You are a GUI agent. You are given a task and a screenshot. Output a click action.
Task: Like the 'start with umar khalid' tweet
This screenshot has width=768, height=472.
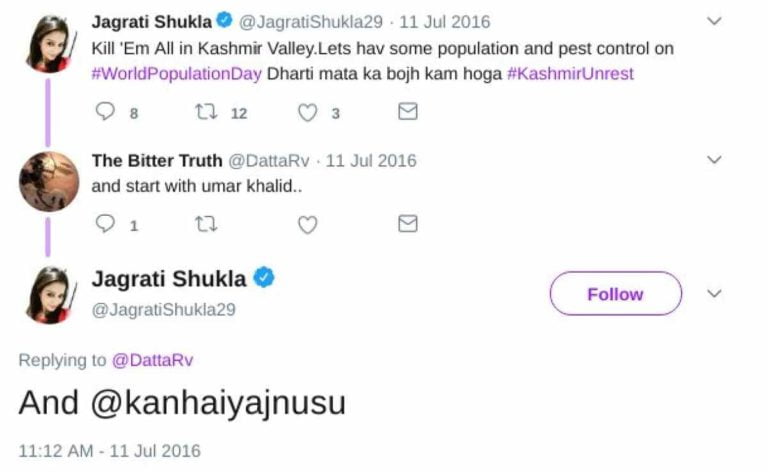[308, 224]
